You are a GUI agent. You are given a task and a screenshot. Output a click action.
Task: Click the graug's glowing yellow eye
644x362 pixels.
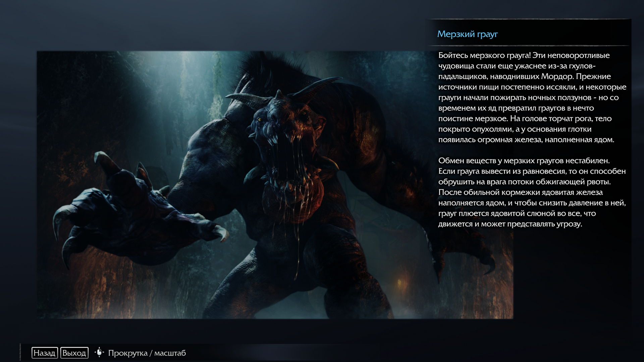pyautogui.click(x=259, y=119)
